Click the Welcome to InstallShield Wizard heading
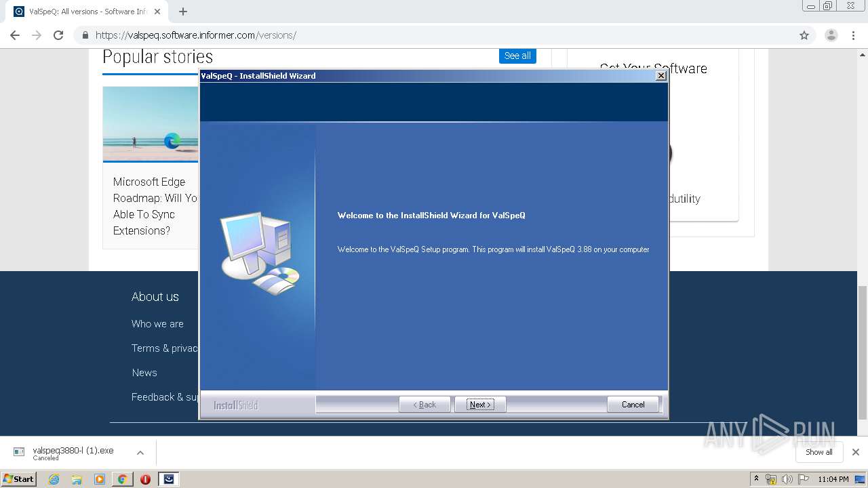 pyautogui.click(x=431, y=216)
